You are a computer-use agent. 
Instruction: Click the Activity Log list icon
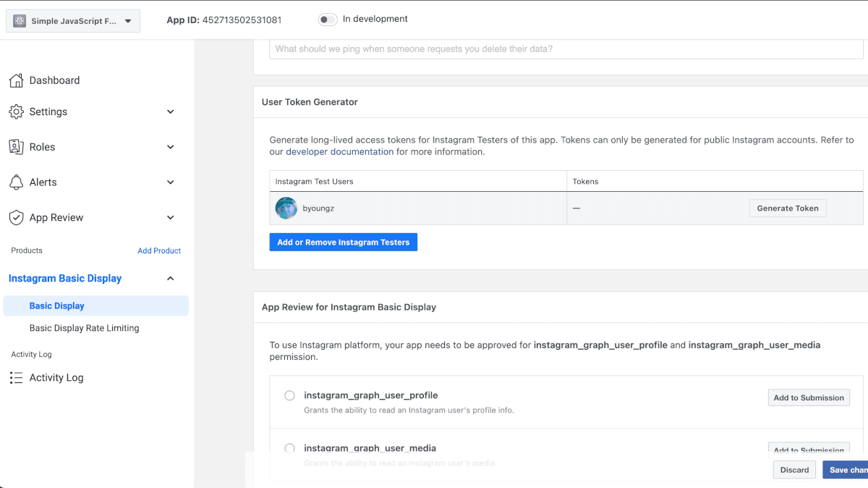tap(16, 378)
